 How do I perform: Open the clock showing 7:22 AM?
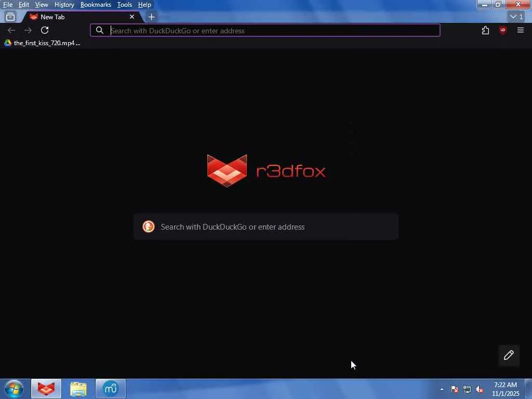click(506, 389)
